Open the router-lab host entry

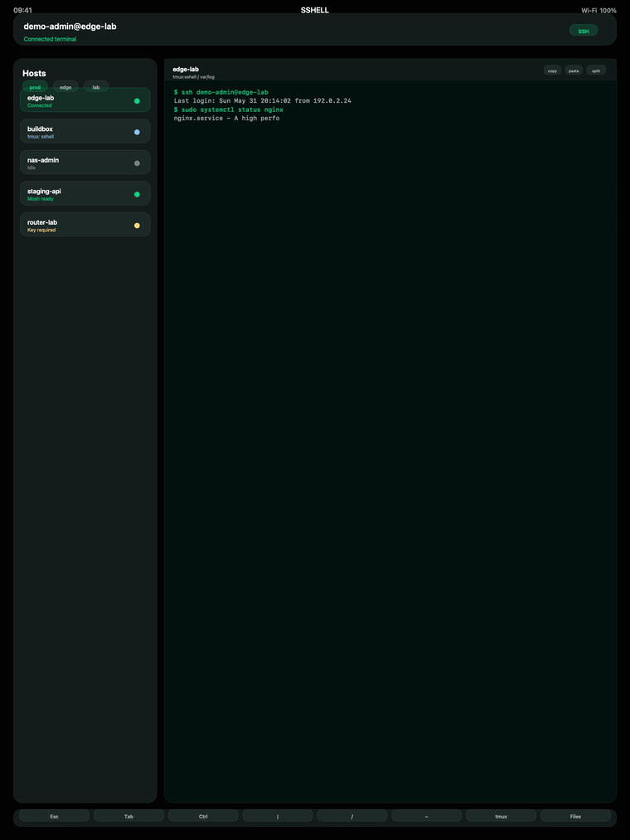click(85, 225)
